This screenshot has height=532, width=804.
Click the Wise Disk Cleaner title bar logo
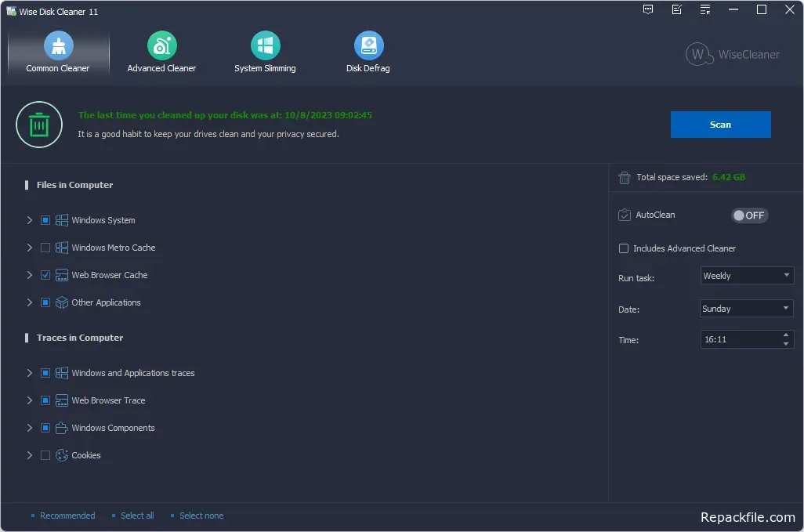pos(11,11)
